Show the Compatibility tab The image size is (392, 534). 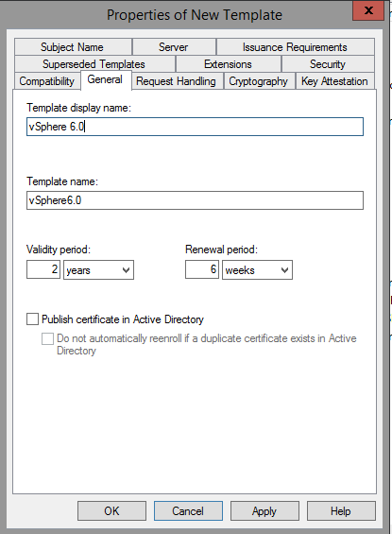pos(47,81)
